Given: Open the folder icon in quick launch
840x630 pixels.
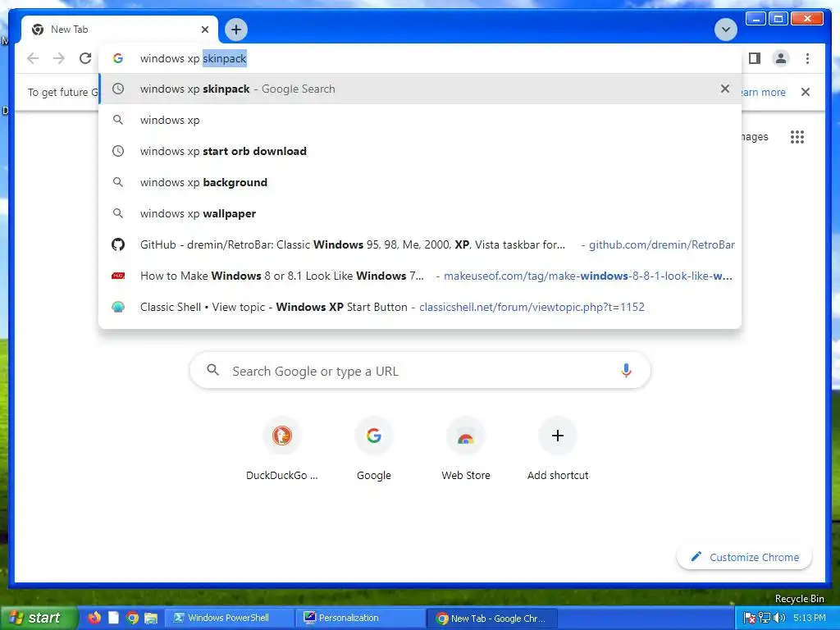Looking at the screenshot, I should coord(151,618).
